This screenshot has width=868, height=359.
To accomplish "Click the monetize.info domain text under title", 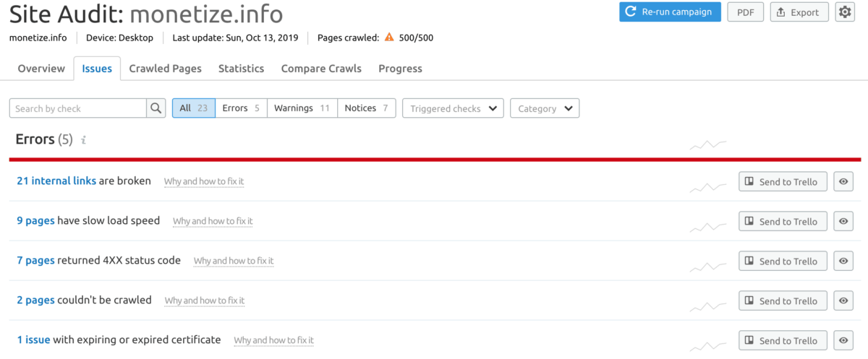I will (38, 38).
